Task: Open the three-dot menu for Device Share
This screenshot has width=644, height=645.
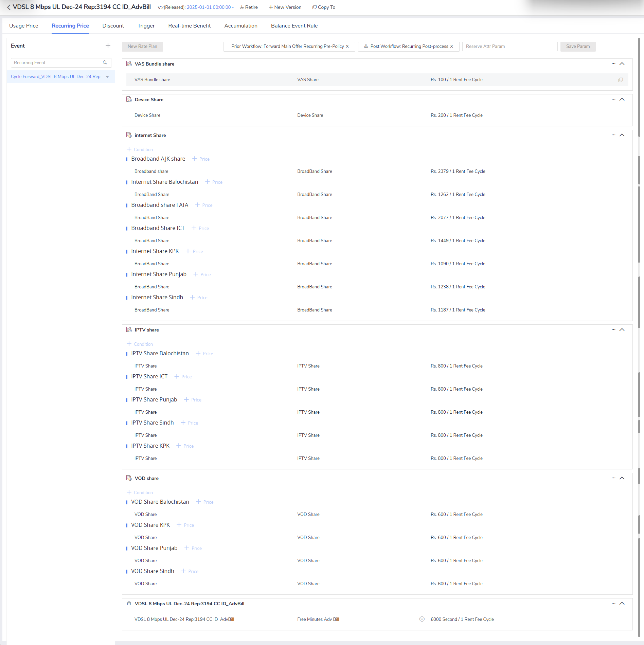Action: click(613, 99)
